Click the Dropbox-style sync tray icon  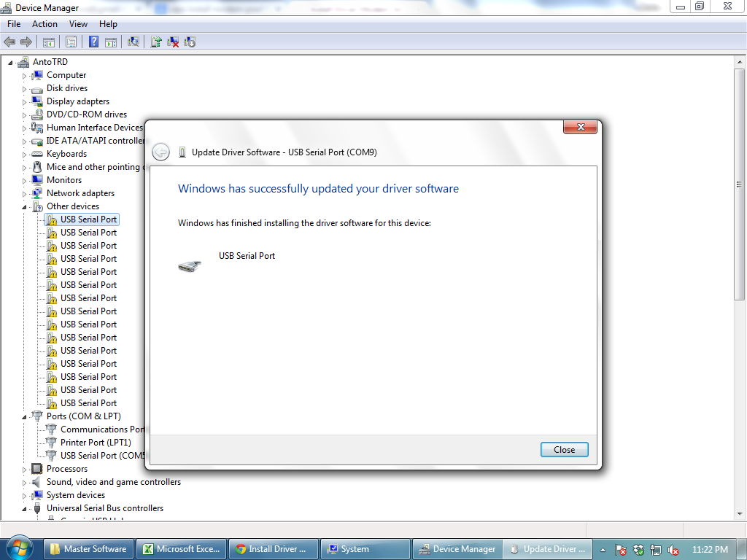638,550
